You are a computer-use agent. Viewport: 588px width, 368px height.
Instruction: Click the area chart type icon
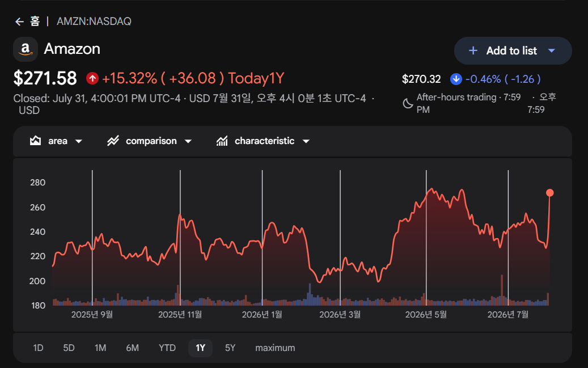(35, 141)
